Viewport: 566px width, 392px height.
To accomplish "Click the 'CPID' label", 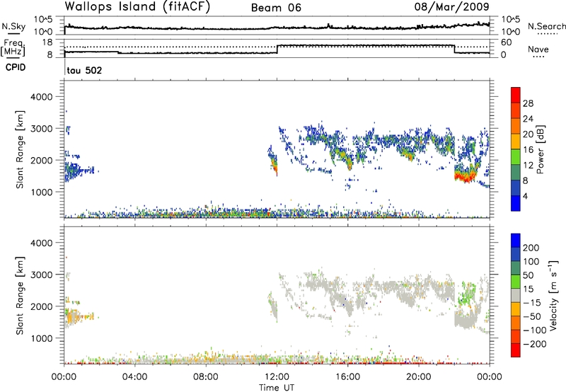I will pyautogui.click(x=16, y=67).
